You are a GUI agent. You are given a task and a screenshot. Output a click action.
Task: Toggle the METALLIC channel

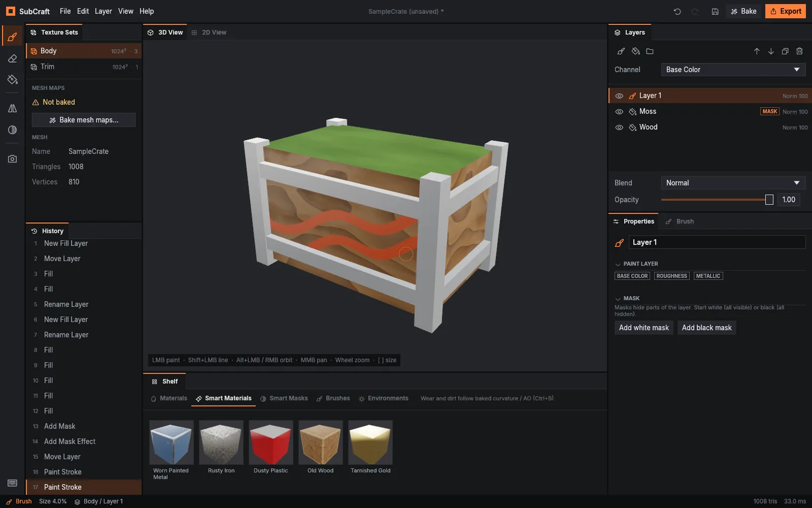coord(708,276)
